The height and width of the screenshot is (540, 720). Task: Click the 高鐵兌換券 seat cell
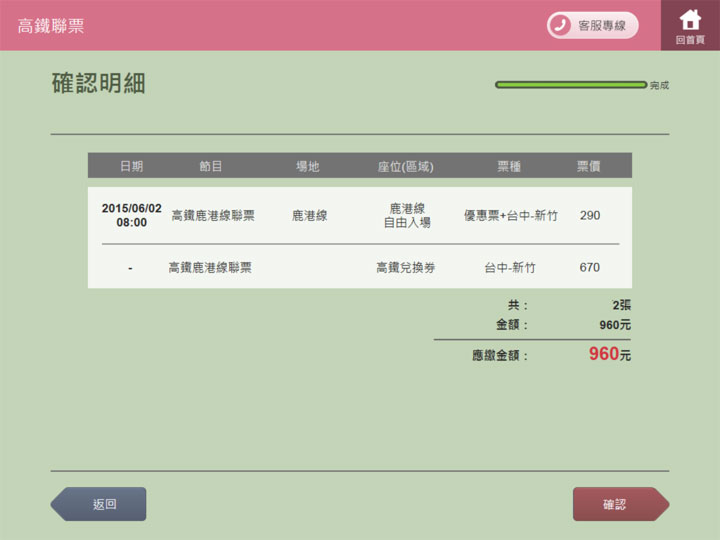point(406,268)
